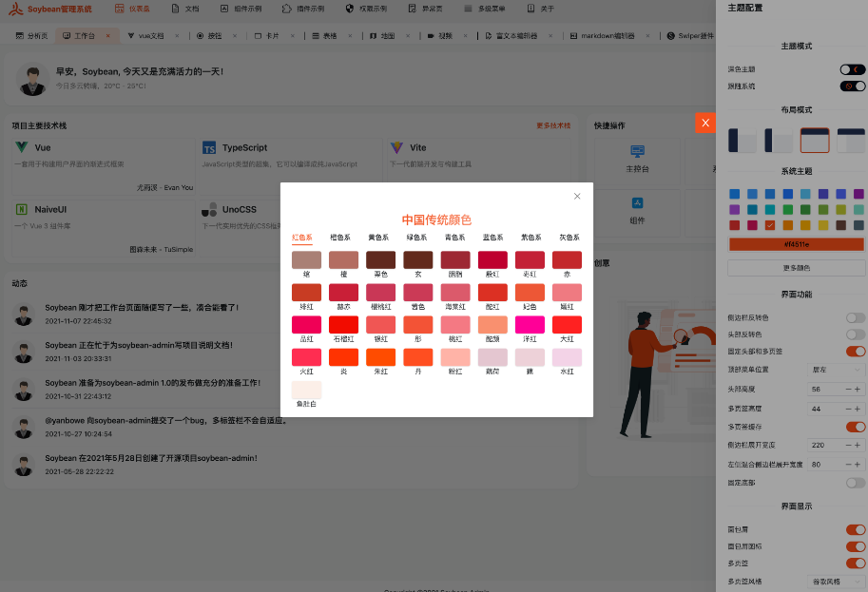
Task: Switch to the 蓝色系 color tab
Action: pos(493,238)
